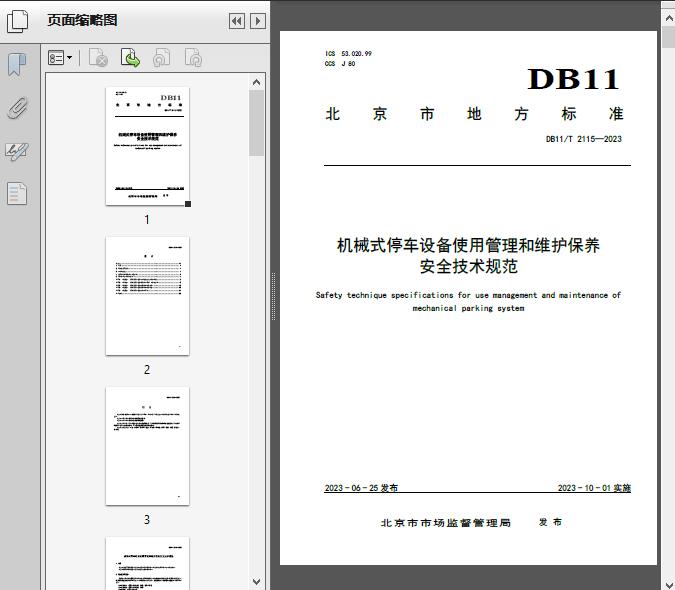675x590 pixels.
Task: Click the text '北京市市场监督管理局'
Action: [446, 523]
